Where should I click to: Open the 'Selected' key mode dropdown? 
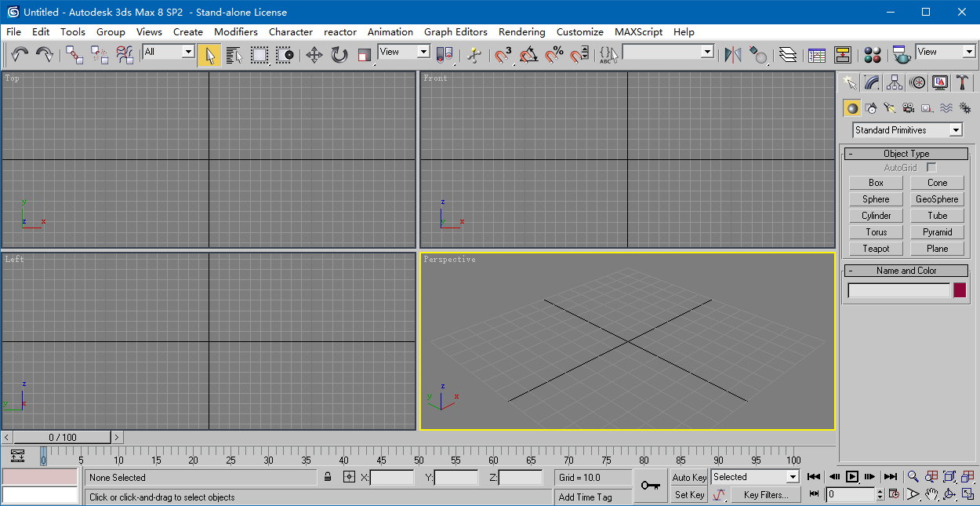792,477
